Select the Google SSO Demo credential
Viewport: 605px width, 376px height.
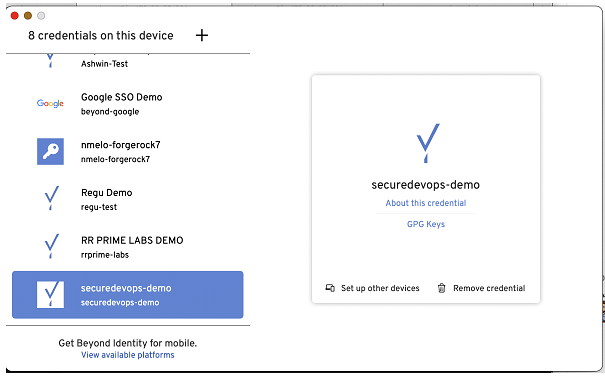click(x=128, y=103)
